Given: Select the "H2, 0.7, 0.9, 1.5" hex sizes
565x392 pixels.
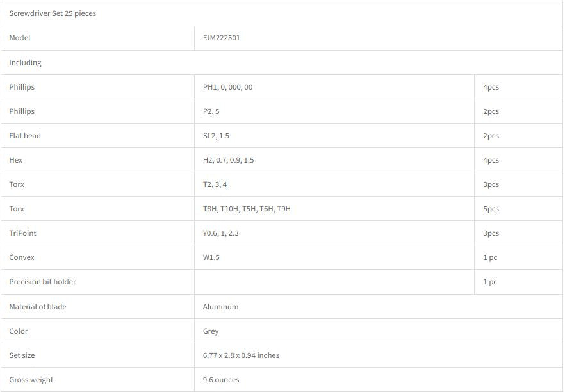Looking at the screenshot, I should tap(228, 160).
